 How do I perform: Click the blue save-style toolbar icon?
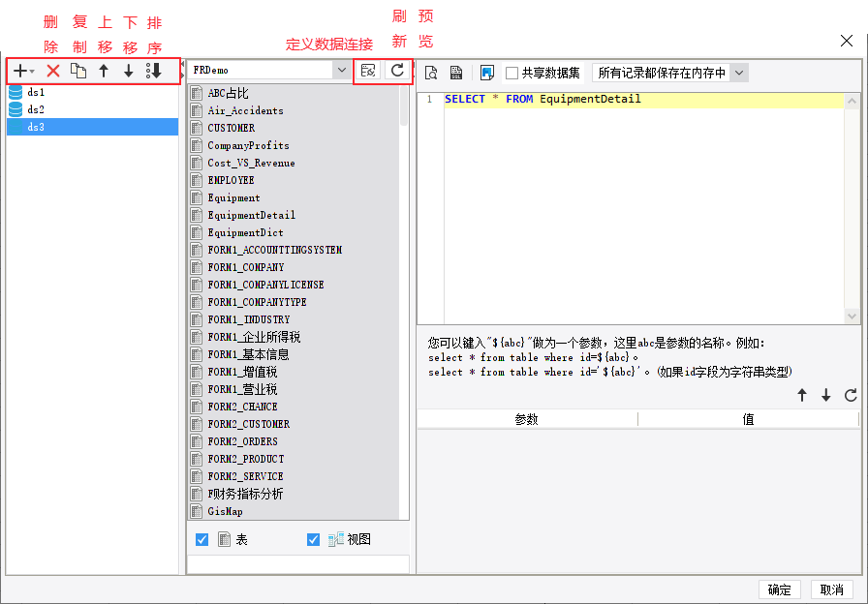point(487,73)
